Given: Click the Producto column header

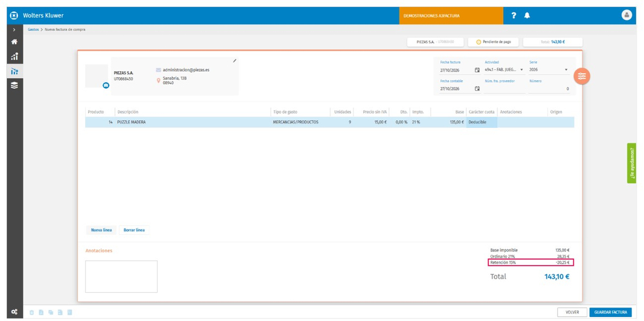Looking at the screenshot, I should tap(96, 112).
